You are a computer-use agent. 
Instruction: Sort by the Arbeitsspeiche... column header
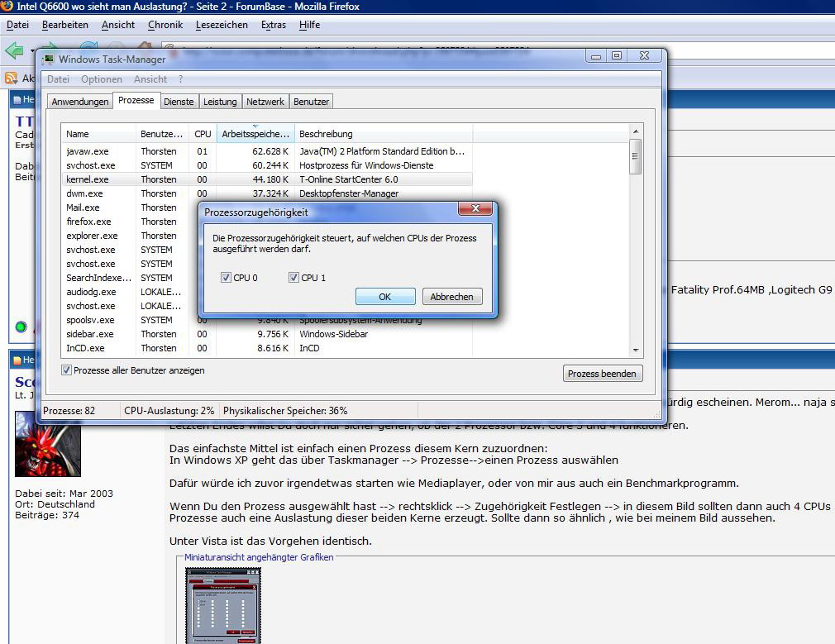click(255, 134)
